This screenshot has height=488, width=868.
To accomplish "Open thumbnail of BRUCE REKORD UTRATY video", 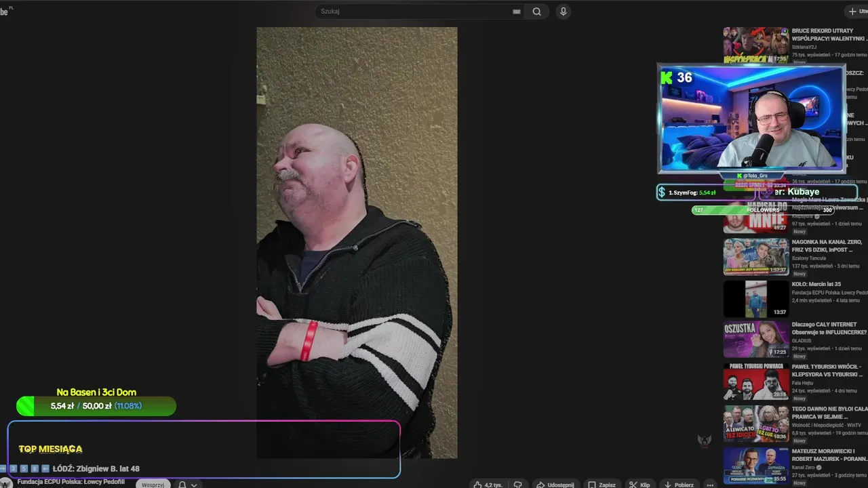I will tap(755, 45).
